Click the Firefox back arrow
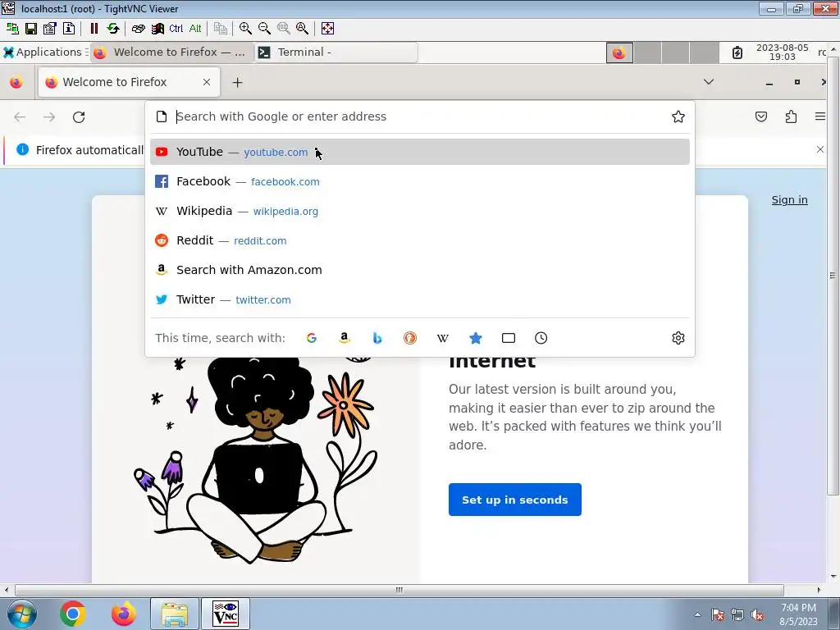This screenshot has height=630, width=840. point(20,116)
